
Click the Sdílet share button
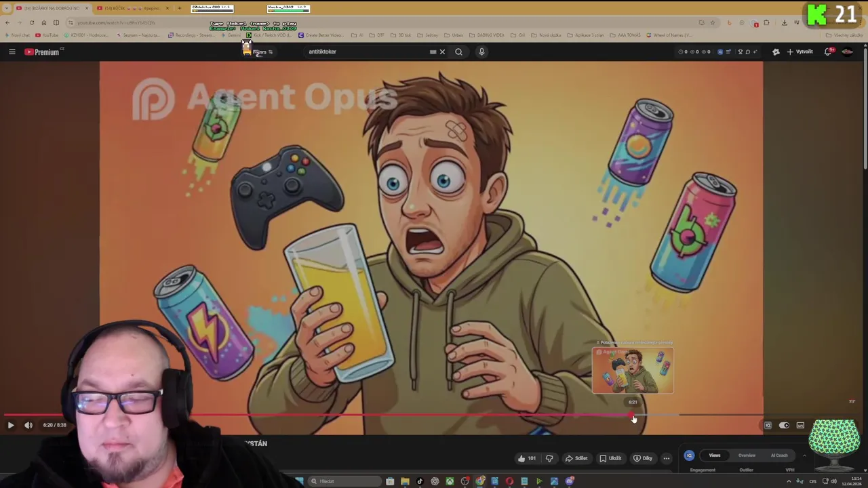pos(576,458)
